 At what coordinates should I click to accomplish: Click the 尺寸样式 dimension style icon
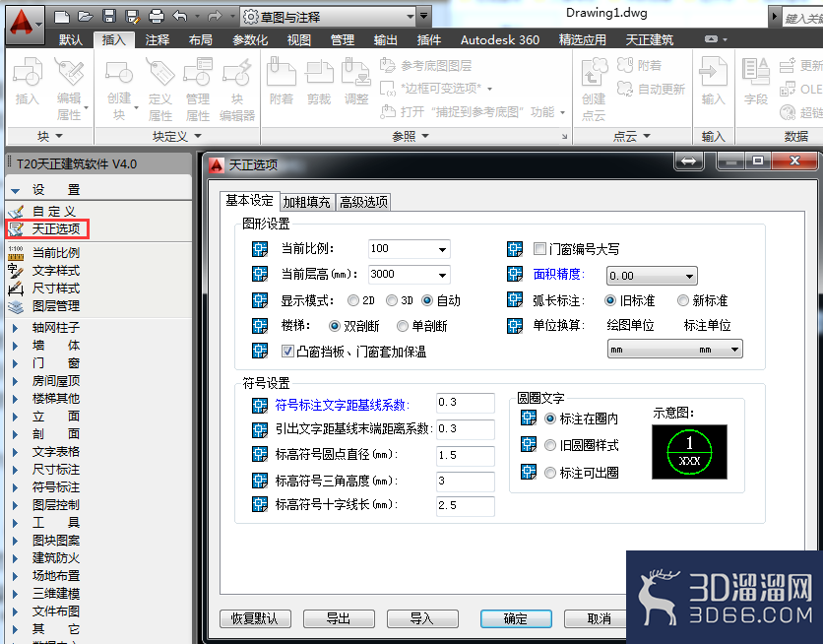(x=16, y=289)
